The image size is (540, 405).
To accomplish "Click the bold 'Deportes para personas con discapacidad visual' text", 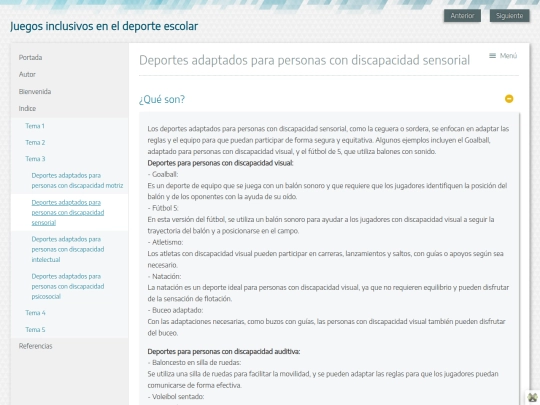I will pyautogui.click(x=220, y=163).
